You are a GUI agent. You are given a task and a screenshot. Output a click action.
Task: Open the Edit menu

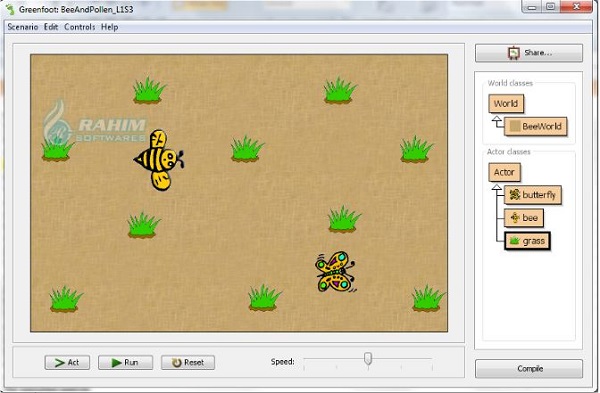[x=51, y=27]
